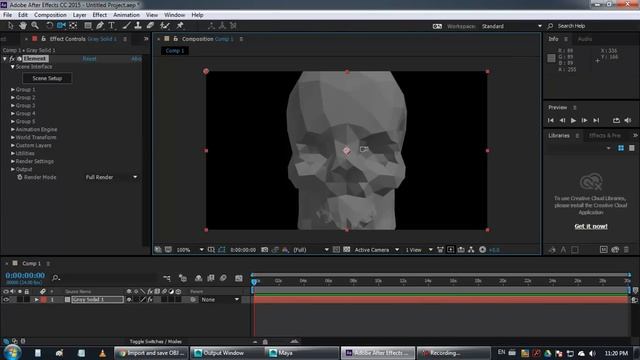Toggle the fx switch on Gray Solid 1
This screenshot has width=640, height=360.
[x=150, y=300]
